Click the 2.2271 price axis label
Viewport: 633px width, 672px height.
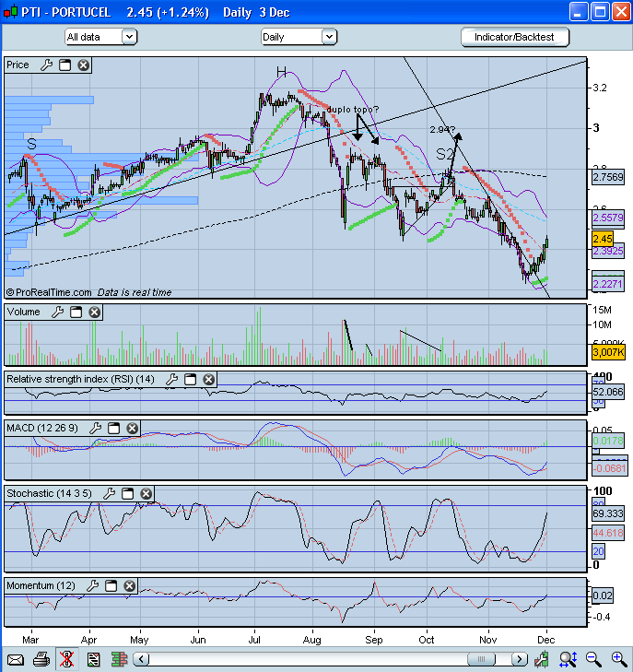coord(608,284)
